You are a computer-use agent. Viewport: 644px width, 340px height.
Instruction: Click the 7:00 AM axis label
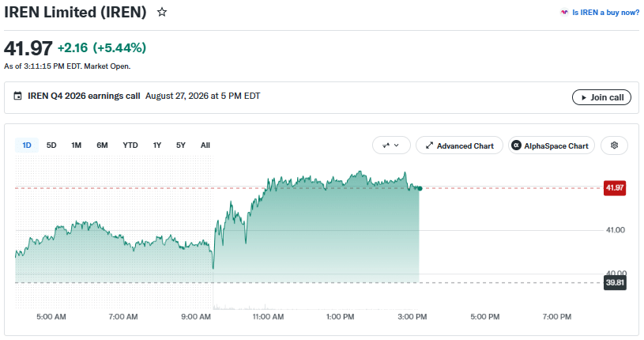click(x=123, y=316)
